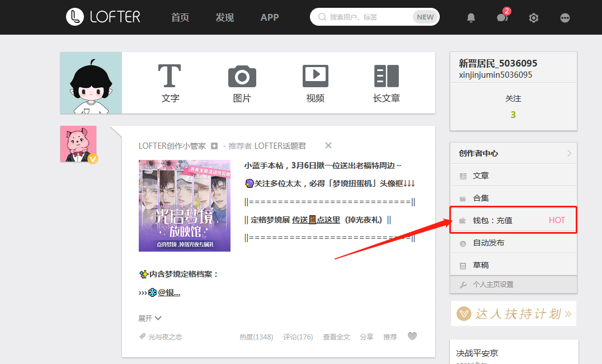Create a 长文章 long article
The image size is (602, 364).
point(387,83)
